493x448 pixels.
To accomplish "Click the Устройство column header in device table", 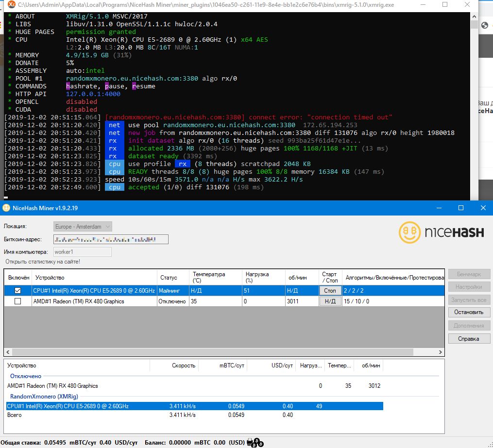I will (94, 278).
